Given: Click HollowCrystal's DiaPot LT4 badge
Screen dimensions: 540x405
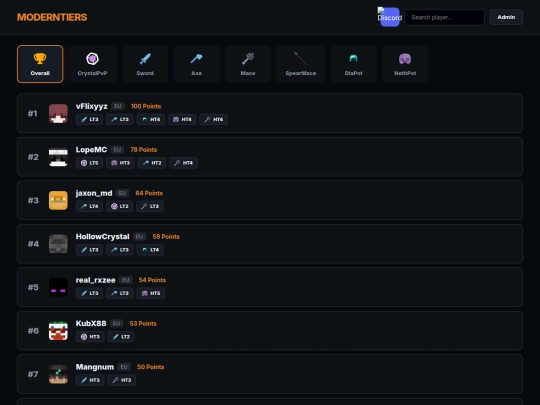Looking at the screenshot, I should (x=150, y=250).
